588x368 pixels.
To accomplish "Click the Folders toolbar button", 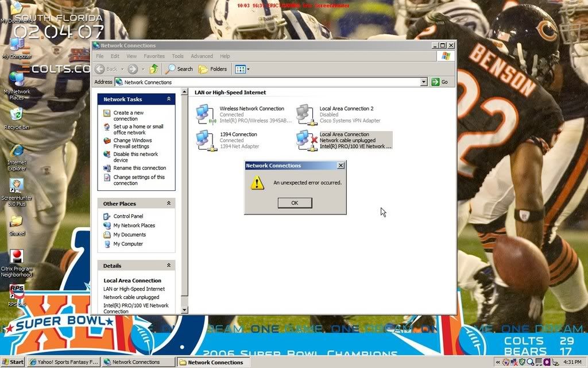I will 213,69.
